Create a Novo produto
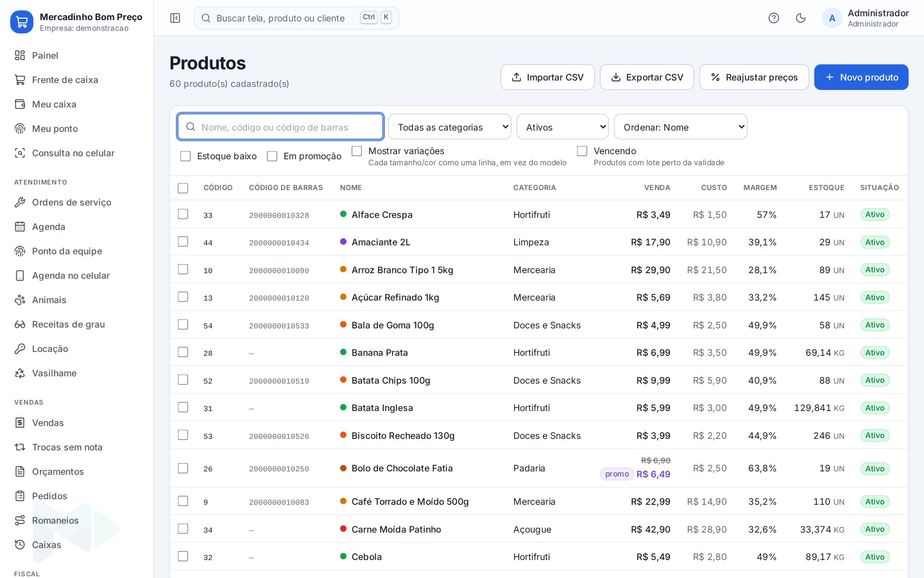Viewport: 924px width, 578px height. point(861,77)
